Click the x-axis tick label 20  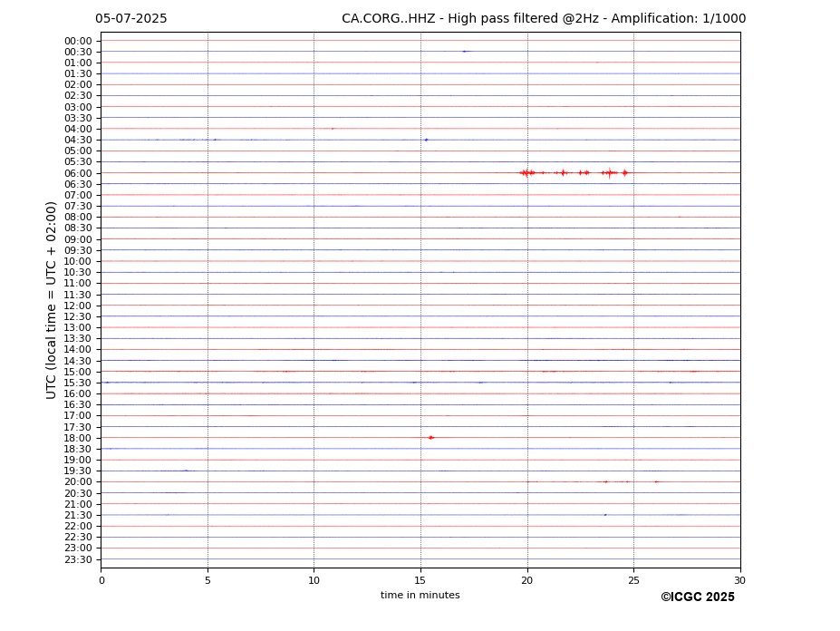click(x=527, y=580)
